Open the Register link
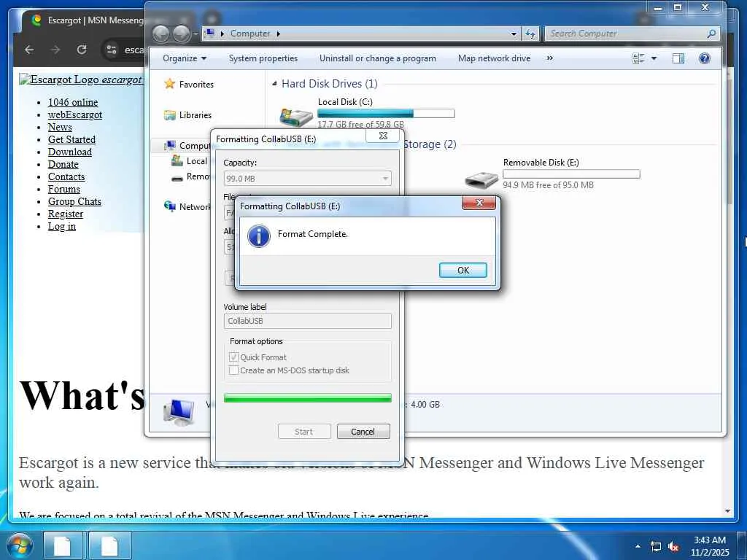This screenshot has height=560, width=747. click(x=65, y=214)
